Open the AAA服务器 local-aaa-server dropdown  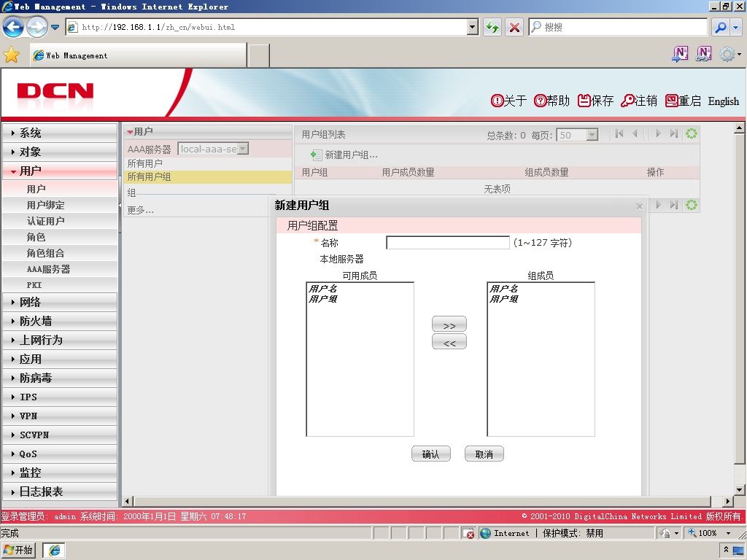tap(213, 149)
